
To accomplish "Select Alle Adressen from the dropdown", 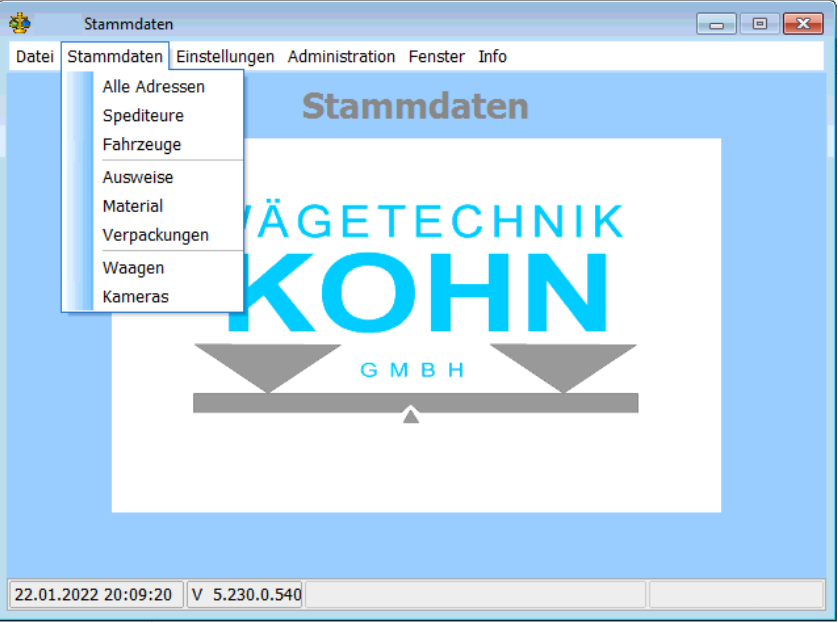I will click(x=153, y=87).
